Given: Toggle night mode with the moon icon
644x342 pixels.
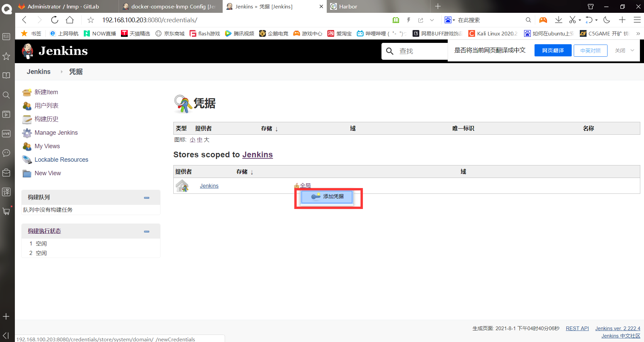Looking at the screenshot, I should pyautogui.click(x=606, y=20).
